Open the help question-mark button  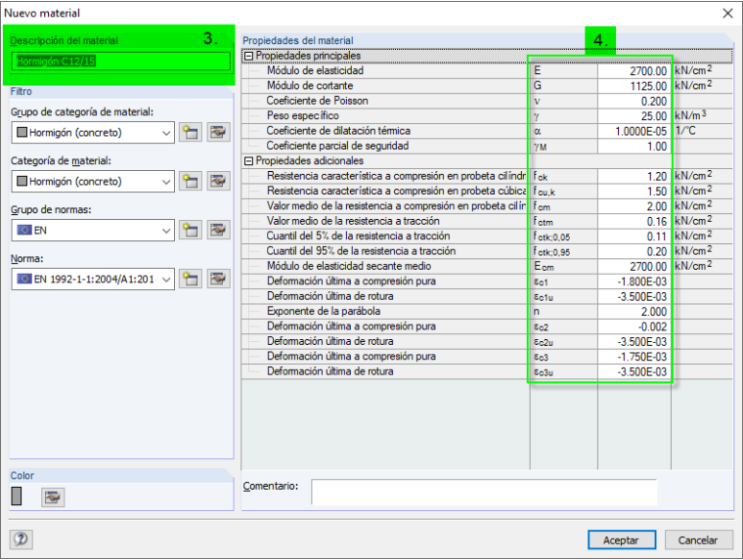click(21, 539)
